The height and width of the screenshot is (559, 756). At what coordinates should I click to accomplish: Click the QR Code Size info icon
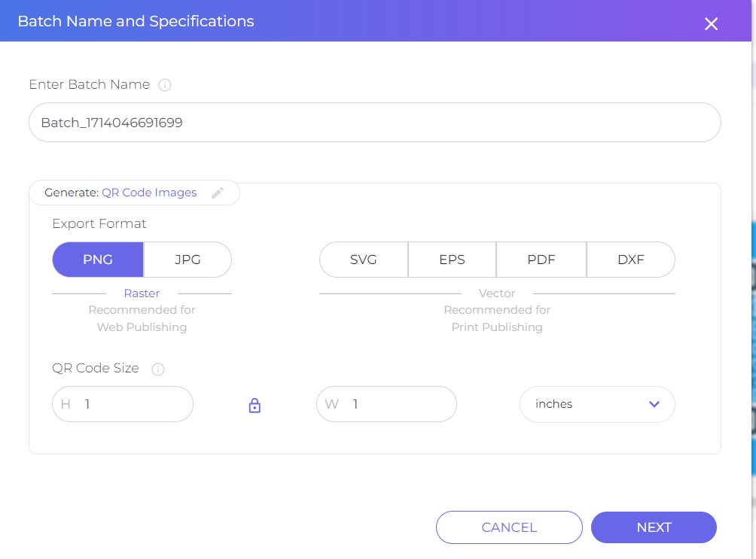pyautogui.click(x=157, y=369)
